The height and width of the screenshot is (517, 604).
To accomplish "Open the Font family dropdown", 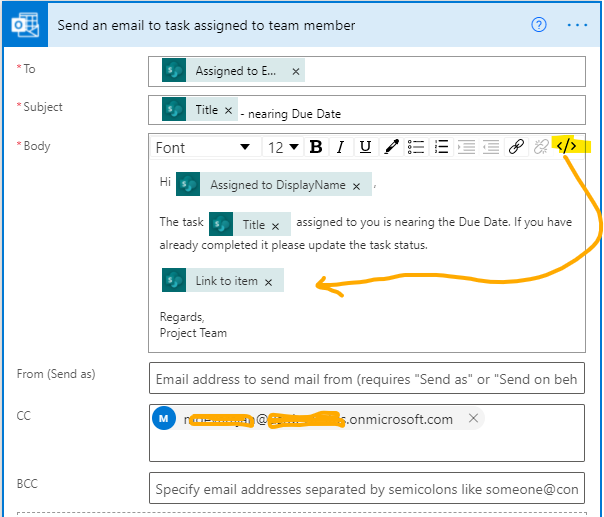I will (x=203, y=148).
